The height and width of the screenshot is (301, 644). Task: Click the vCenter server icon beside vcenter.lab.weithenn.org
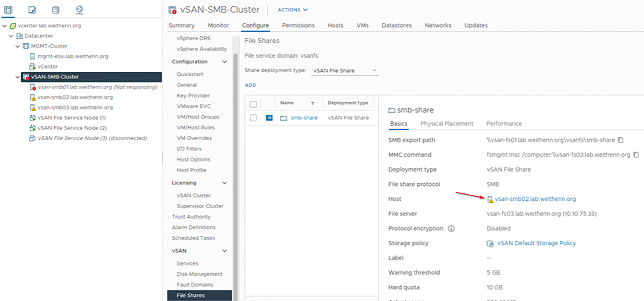click(x=13, y=26)
